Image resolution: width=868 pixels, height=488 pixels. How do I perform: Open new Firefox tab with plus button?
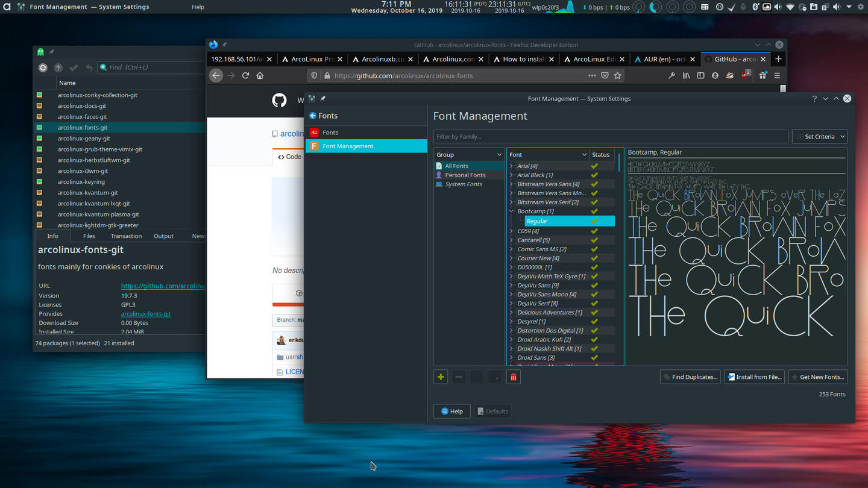(778, 59)
